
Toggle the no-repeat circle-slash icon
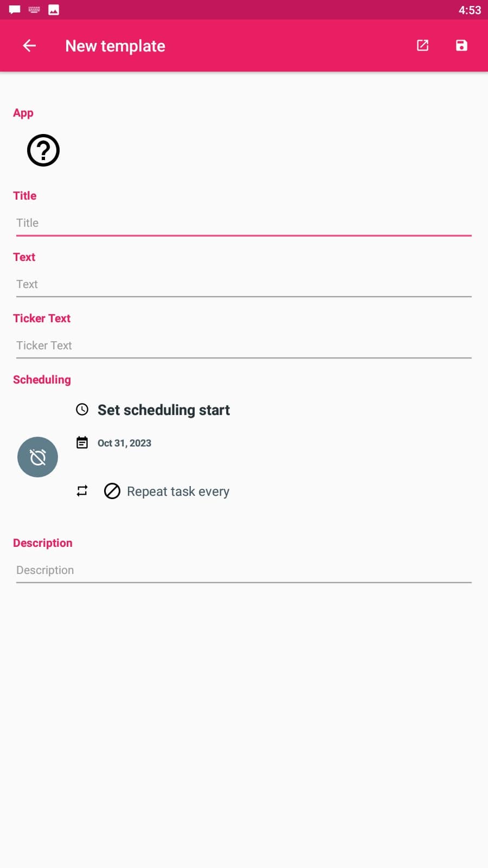click(112, 491)
